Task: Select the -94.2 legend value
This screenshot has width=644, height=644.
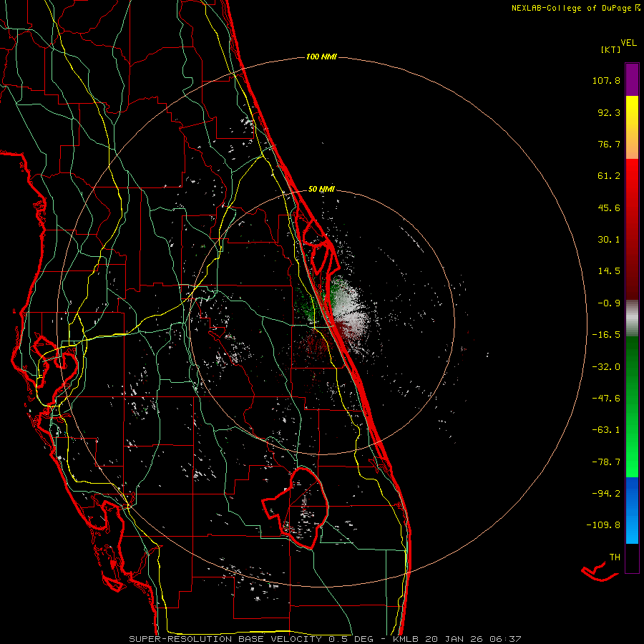Action: [x=606, y=493]
